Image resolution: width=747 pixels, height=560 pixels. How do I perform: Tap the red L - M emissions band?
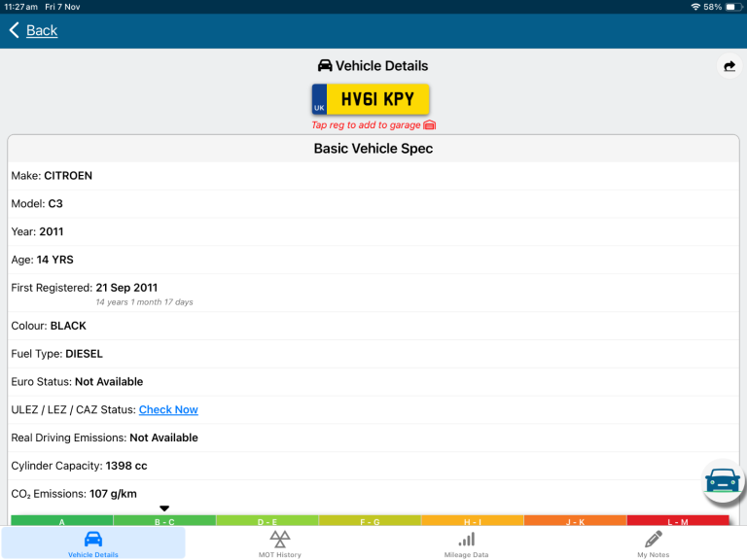(x=678, y=521)
